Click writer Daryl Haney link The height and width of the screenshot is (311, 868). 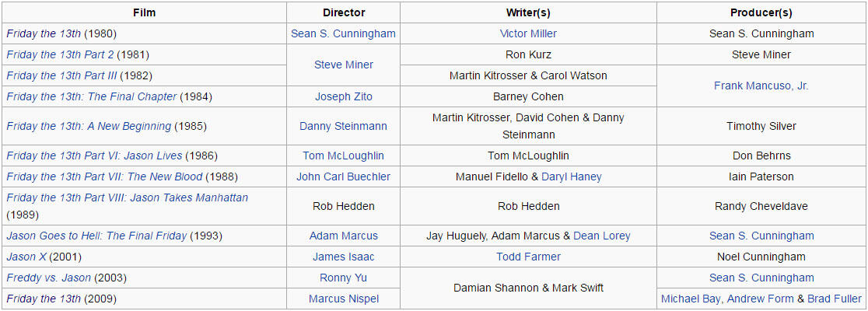coord(572,177)
